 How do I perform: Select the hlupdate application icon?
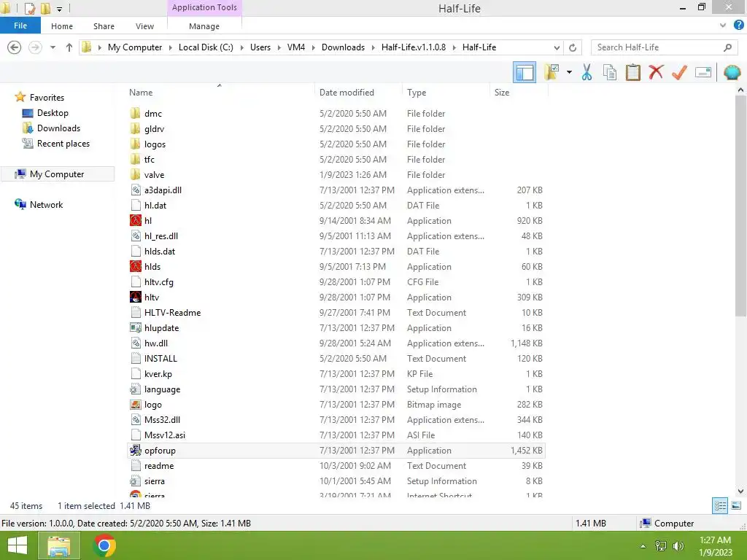135,327
